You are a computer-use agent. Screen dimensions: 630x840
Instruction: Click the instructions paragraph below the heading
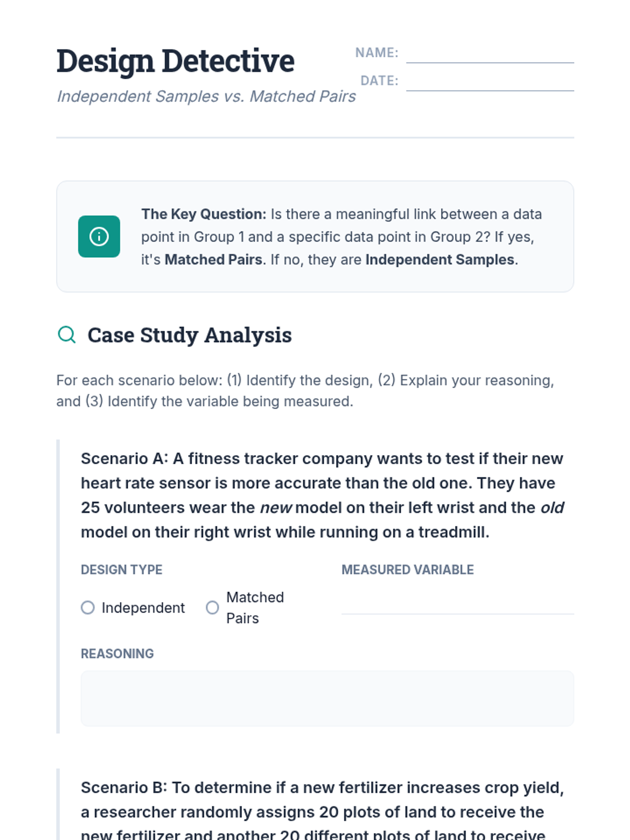click(305, 391)
